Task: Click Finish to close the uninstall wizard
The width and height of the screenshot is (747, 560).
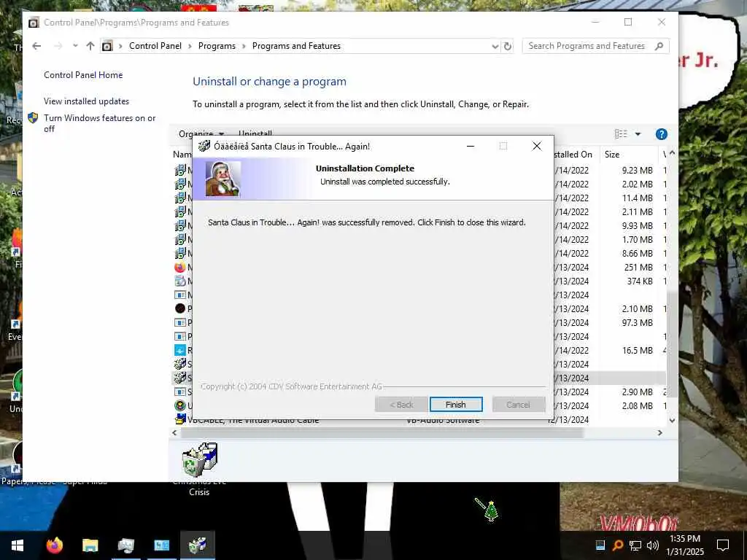Action: click(455, 404)
